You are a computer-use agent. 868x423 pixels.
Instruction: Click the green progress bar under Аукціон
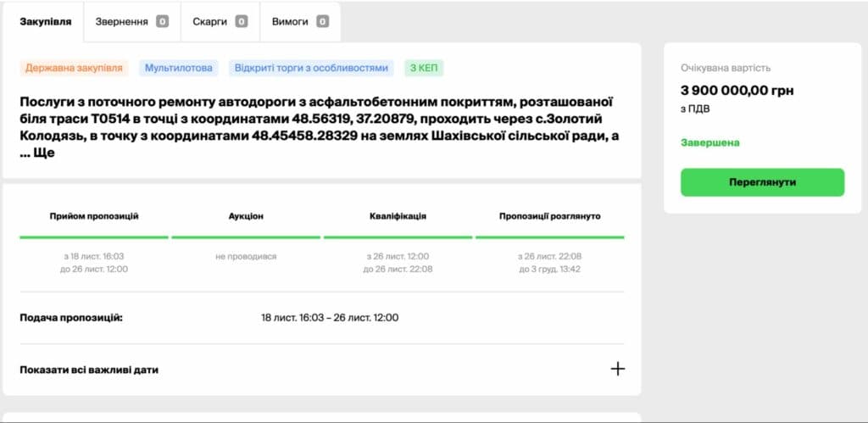246,237
